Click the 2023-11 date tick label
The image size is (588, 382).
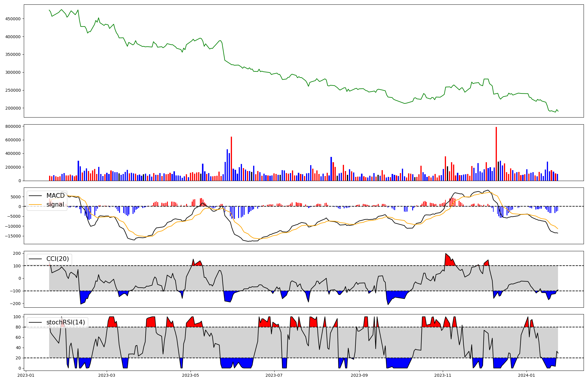click(x=443, y=375)
